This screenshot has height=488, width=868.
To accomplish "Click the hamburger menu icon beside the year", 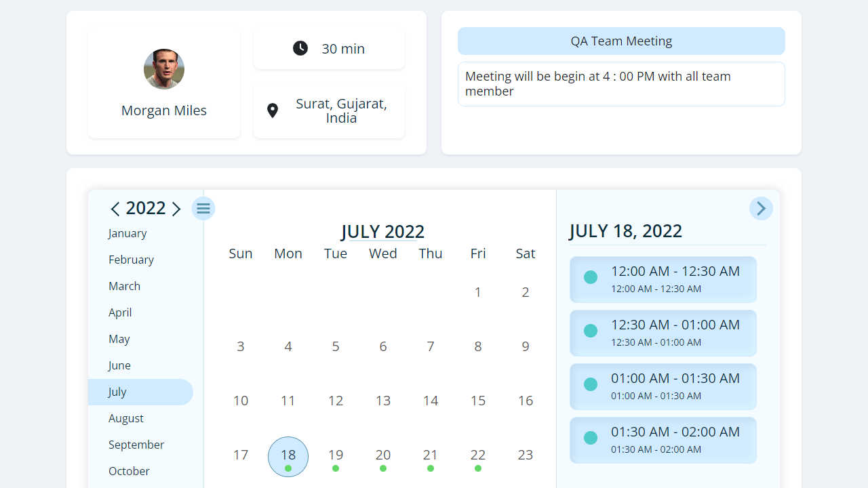I will point(203,208).
